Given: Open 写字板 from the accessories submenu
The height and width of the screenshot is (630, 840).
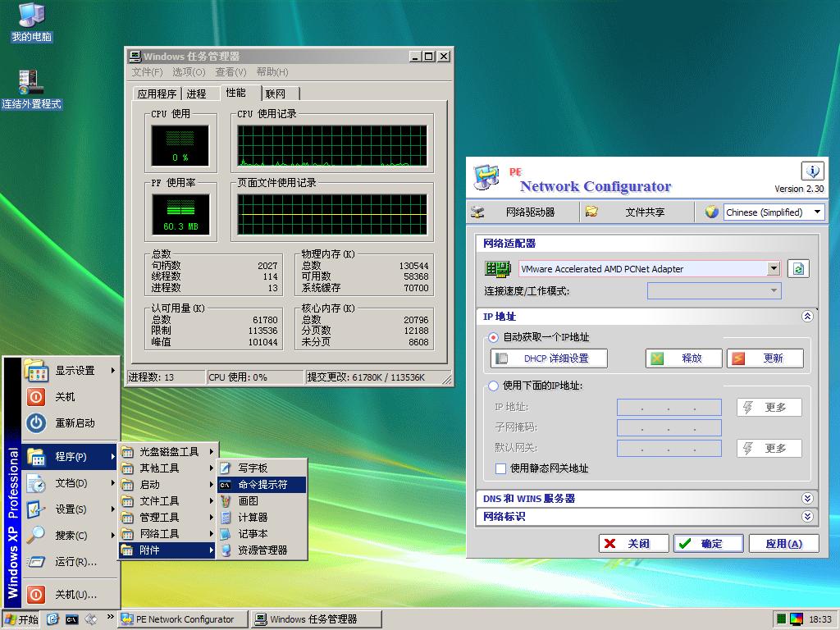Looking at the screenshot, I should 262,468.
